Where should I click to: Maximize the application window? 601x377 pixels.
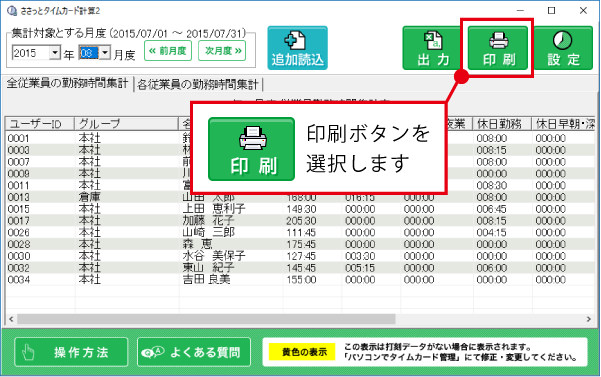coord(551,10)
